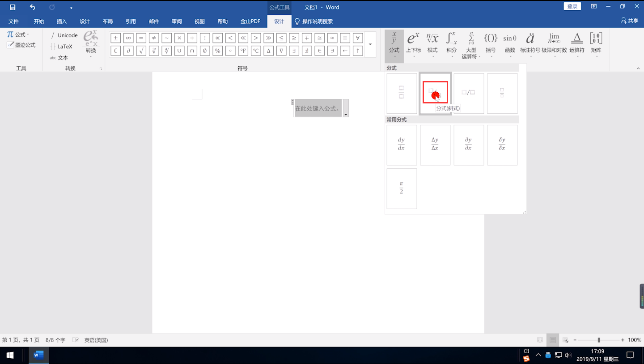This screenshot has height=364, width=644.
Task: Insert the up arrow symbol
Action: (358, 51)
